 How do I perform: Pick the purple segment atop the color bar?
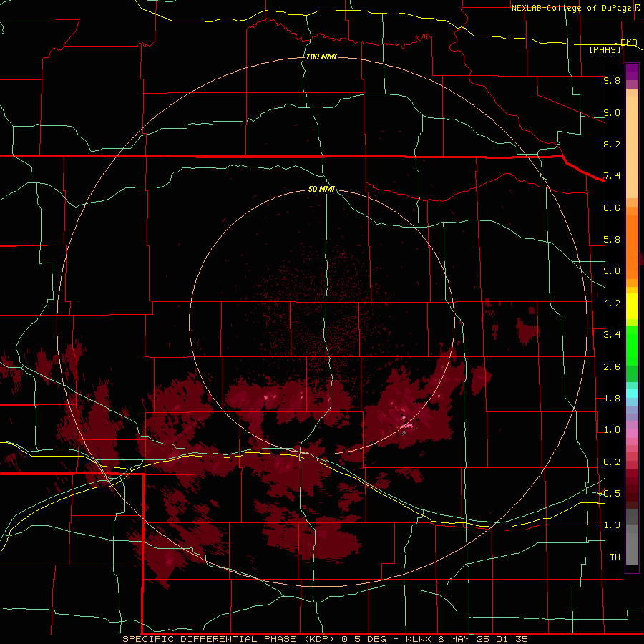point(632,72)
